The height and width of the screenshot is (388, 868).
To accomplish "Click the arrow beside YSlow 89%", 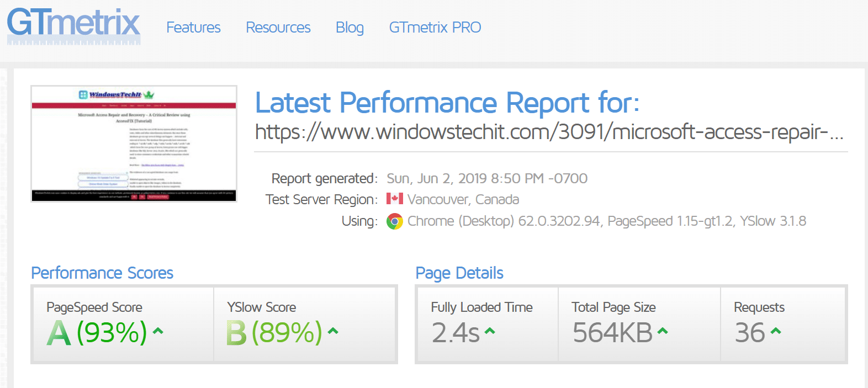I will tap(333, 331).
